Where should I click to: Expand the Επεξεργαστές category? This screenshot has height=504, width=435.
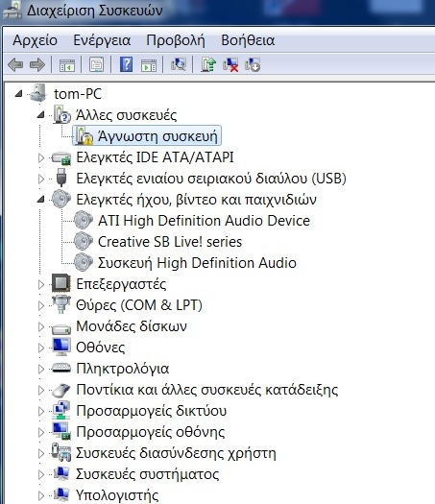point(41,284)
